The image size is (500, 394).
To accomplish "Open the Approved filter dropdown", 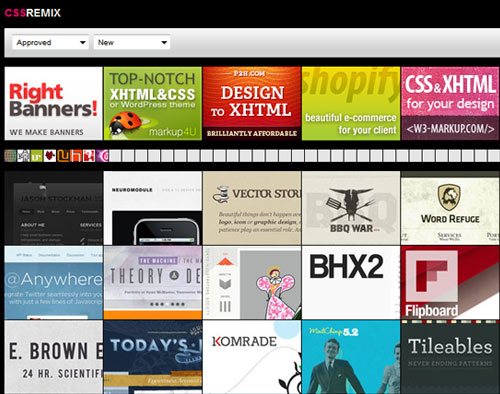I will pos(50,42).
